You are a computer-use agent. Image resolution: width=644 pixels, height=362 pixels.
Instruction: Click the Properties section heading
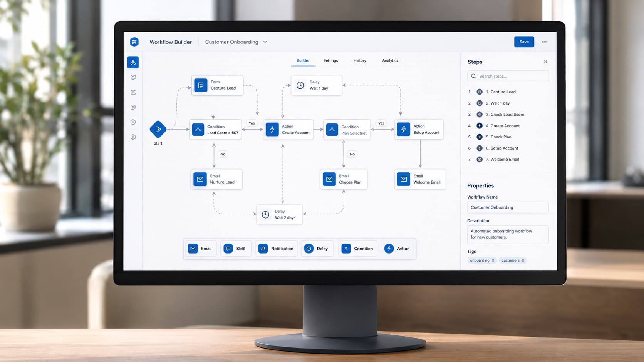click(480, 185)
